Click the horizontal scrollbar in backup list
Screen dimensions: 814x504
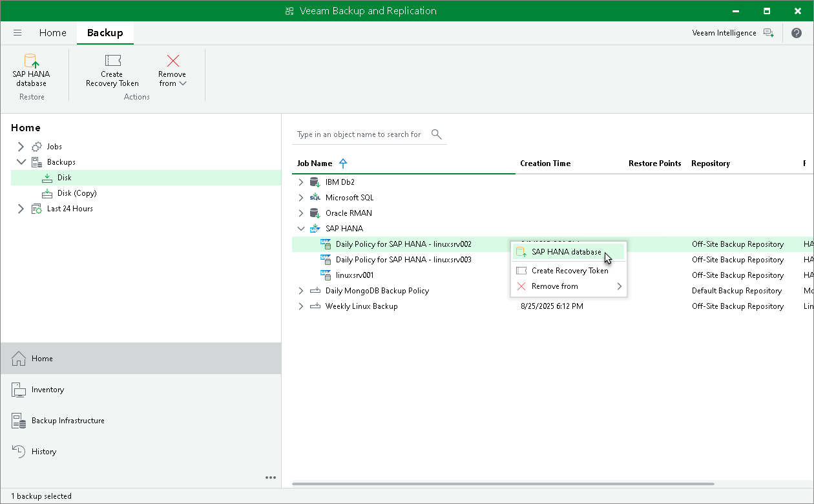coord(503,484)
